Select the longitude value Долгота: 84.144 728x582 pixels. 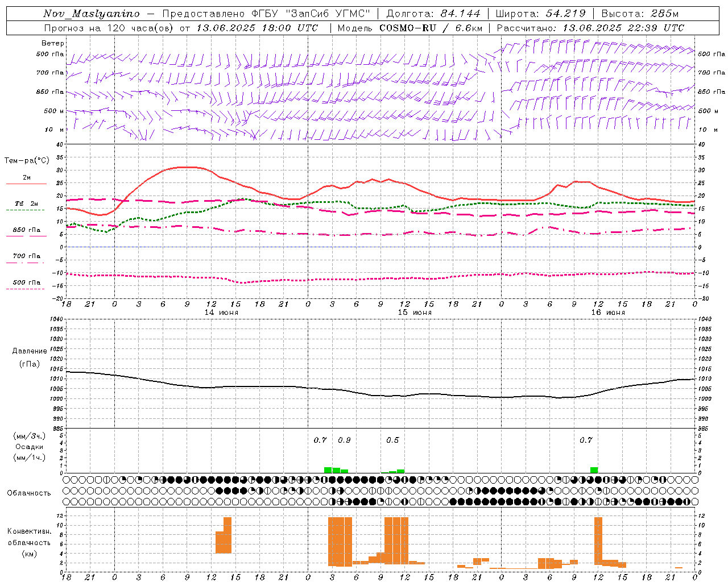433,14
